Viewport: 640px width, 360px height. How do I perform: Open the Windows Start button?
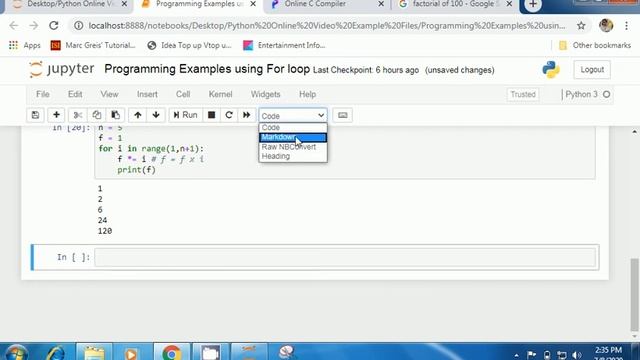pyautogui.click(x=16, y=353)
